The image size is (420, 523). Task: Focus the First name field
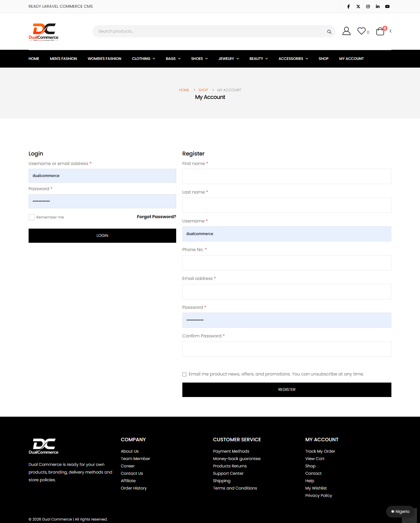pos(287,176)
